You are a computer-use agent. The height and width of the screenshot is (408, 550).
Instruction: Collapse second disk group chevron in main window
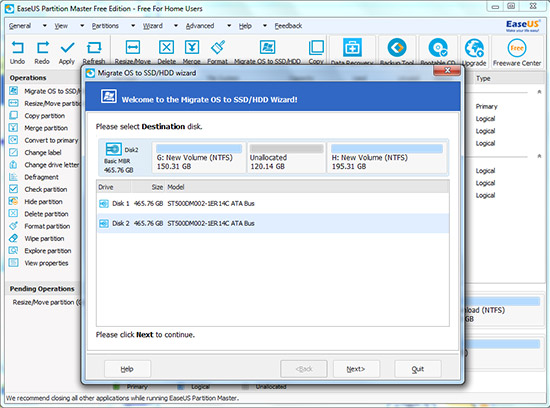coord(539,156)
